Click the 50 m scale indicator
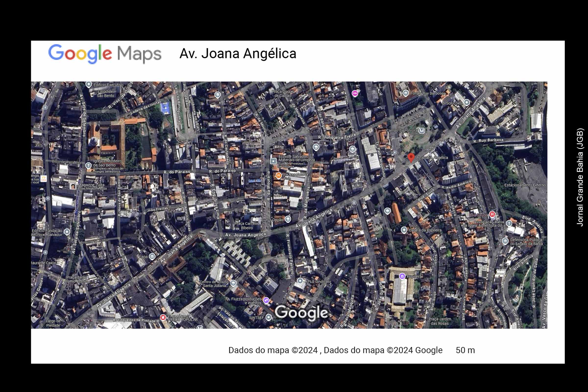The image size is (588, 392). pos(465,350)
